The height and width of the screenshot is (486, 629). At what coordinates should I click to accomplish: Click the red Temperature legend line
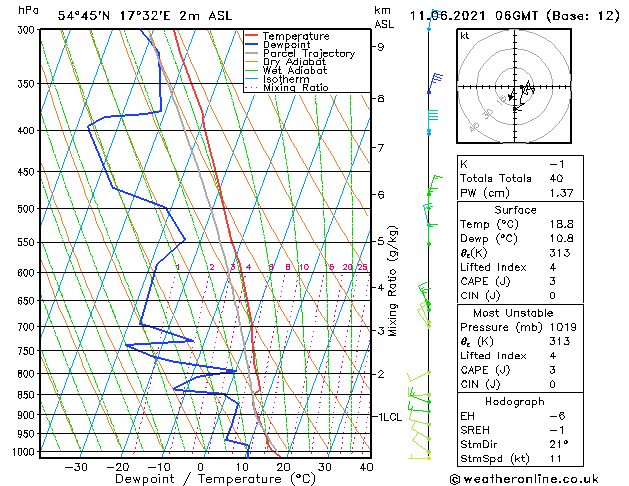[252, 36]
